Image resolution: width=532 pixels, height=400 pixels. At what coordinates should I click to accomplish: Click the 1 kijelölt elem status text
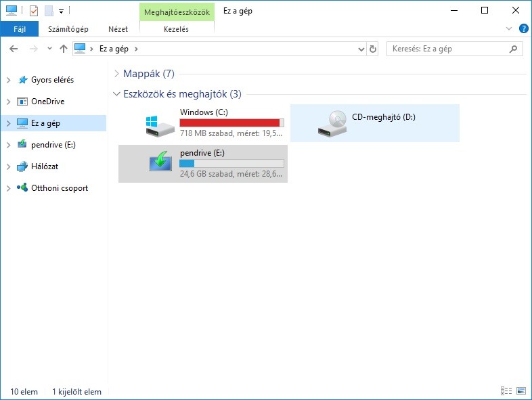(76, 392)
